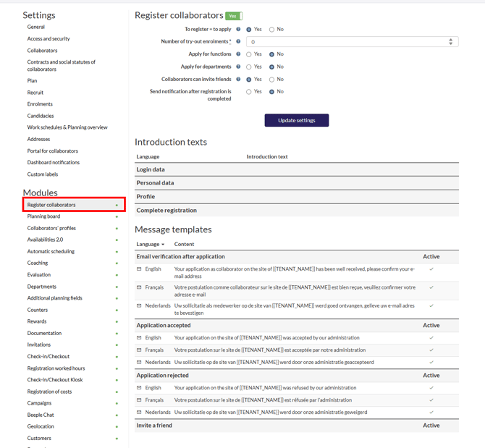Choose 'Yes' for Send notification after registration
The height and width of the screenshot is (448, 485).
(249, 92)
